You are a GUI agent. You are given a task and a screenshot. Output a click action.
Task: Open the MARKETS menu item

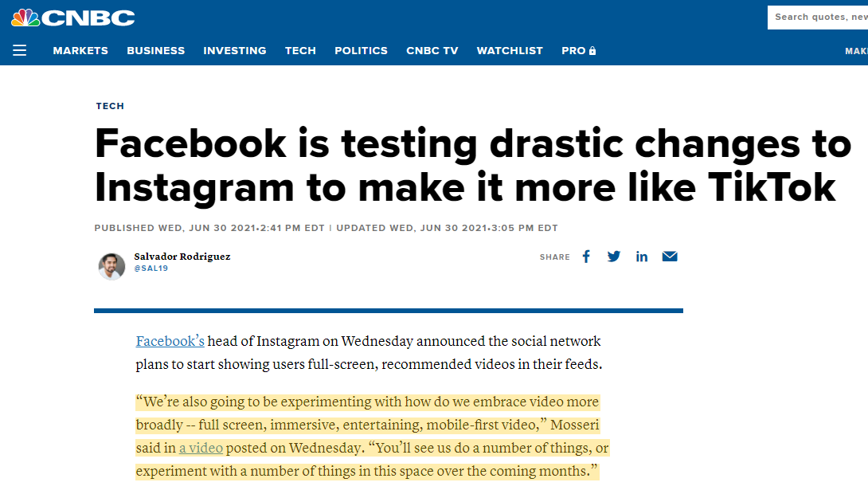tap(80, 50)
